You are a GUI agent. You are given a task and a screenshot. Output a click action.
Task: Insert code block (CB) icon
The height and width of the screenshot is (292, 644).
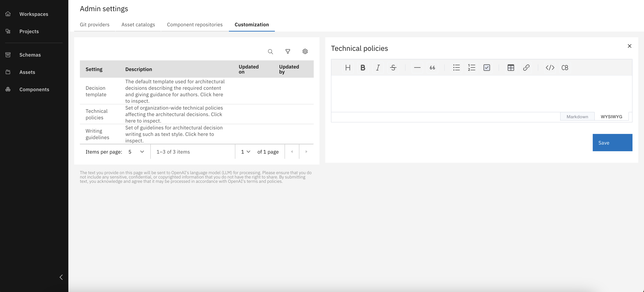tap(565, 68)
